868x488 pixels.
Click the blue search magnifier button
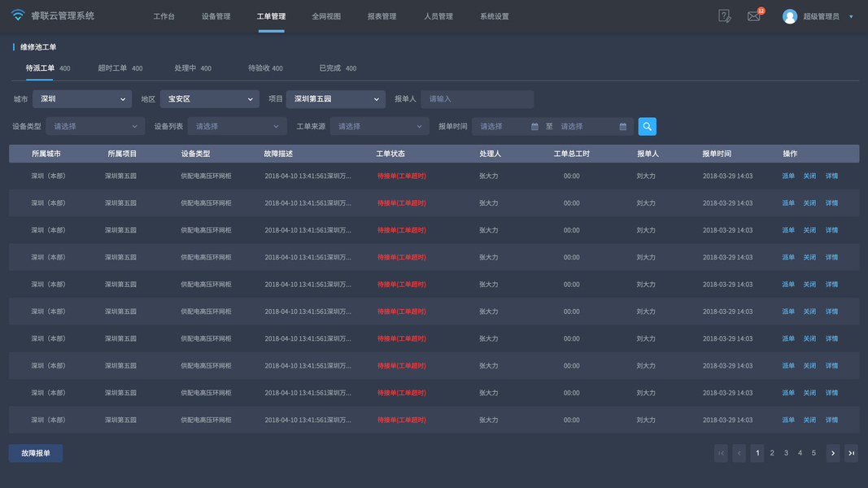647,126
